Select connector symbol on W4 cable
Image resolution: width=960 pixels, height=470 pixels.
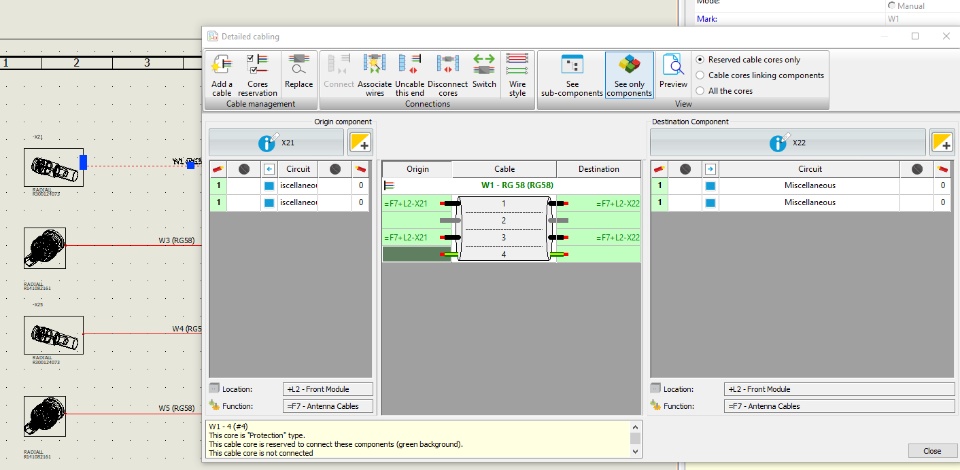(x=54, y=335)
